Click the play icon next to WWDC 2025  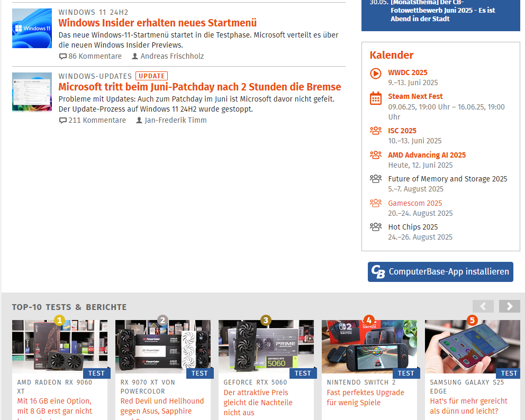(x=376, y=74)
